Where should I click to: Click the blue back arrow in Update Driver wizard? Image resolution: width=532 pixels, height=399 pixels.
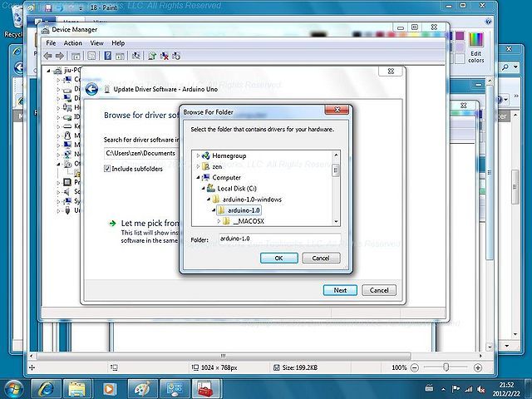(91, 89)
